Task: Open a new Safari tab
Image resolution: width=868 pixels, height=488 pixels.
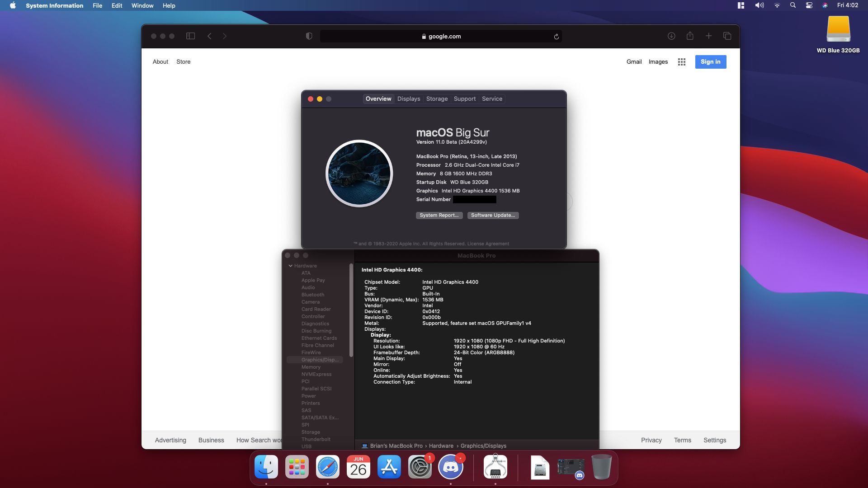Action: pyautogui.click(x=709, y=36)
